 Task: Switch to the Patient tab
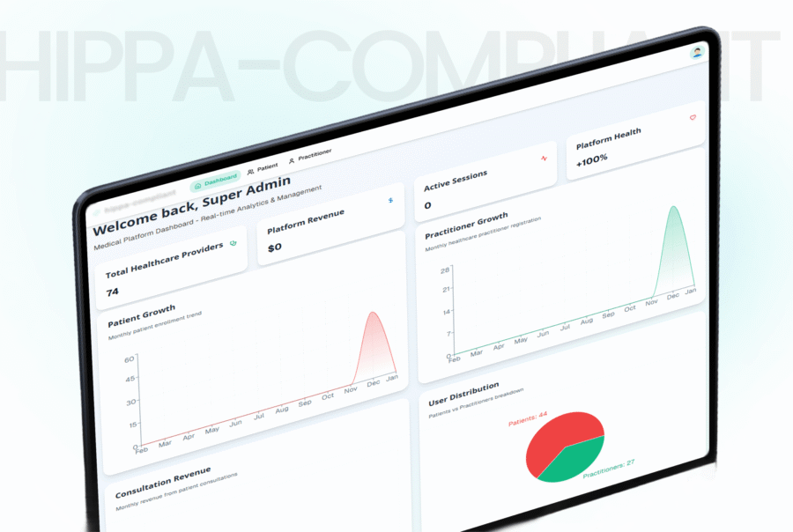tap(263, 168)
